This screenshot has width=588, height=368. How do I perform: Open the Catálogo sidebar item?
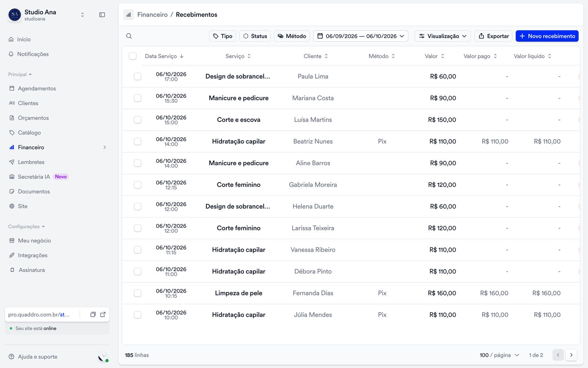(29, 133)
